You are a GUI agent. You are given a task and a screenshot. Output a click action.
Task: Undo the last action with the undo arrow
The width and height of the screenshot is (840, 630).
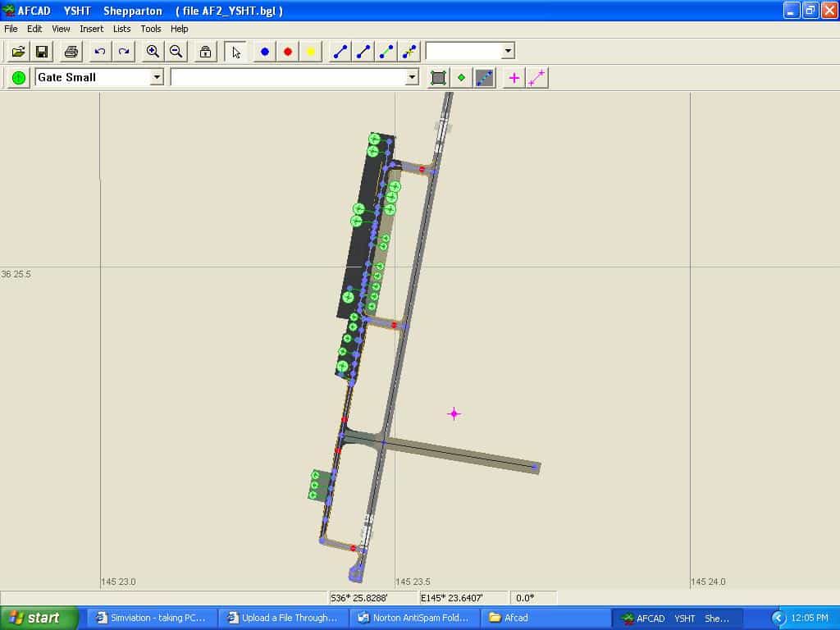(x=100, y=52)
